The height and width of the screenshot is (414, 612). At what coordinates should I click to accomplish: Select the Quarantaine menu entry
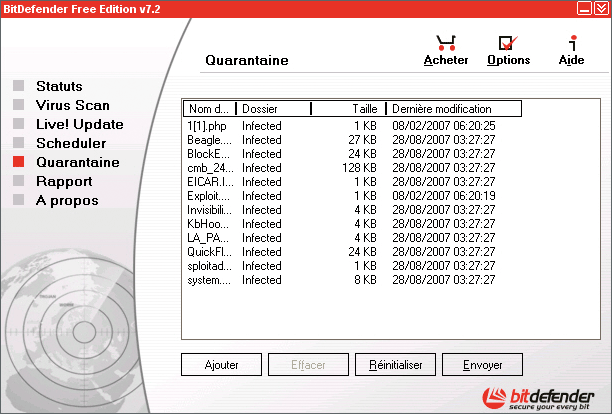[x=78, y=162]
